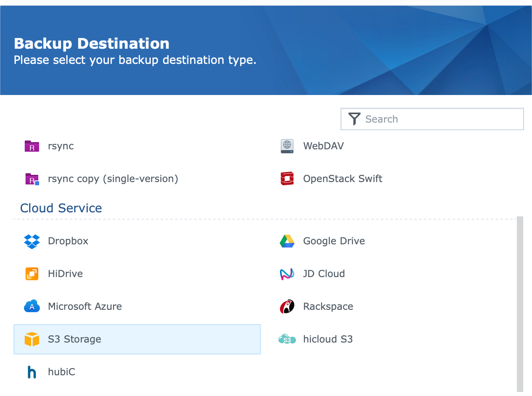Select the Microsoft Azure label
Screen dimensions: 532x396
[x=85, y=307]
